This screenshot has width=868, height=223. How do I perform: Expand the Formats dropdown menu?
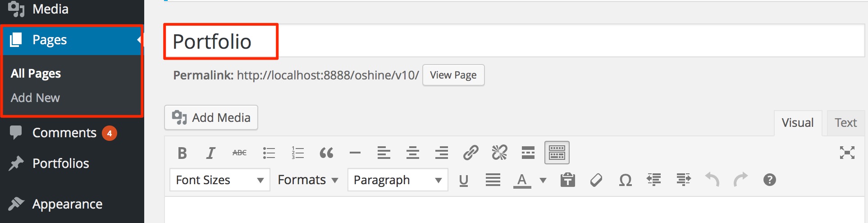click(x=308, y=180)
